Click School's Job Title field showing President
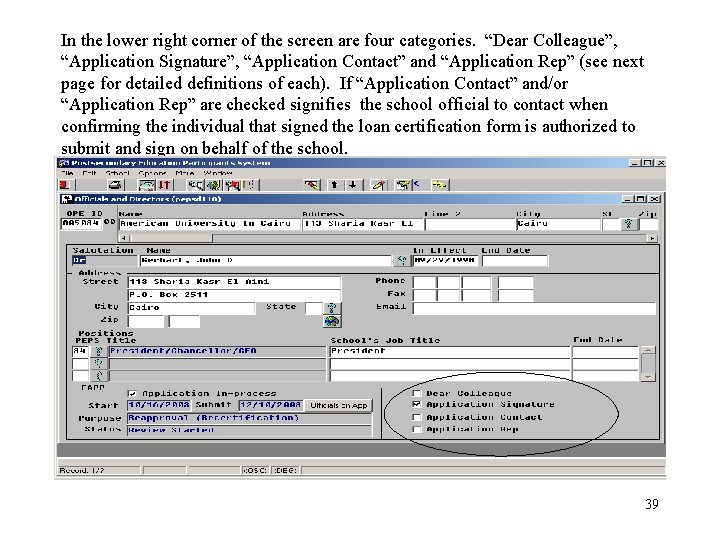720x540 pixels. coord(450,352)
